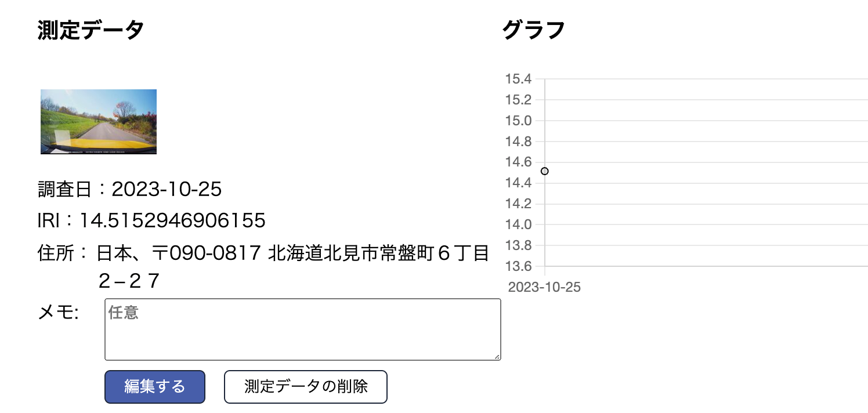
Task: Select the data point on the graph
Action: pos(544,171)
